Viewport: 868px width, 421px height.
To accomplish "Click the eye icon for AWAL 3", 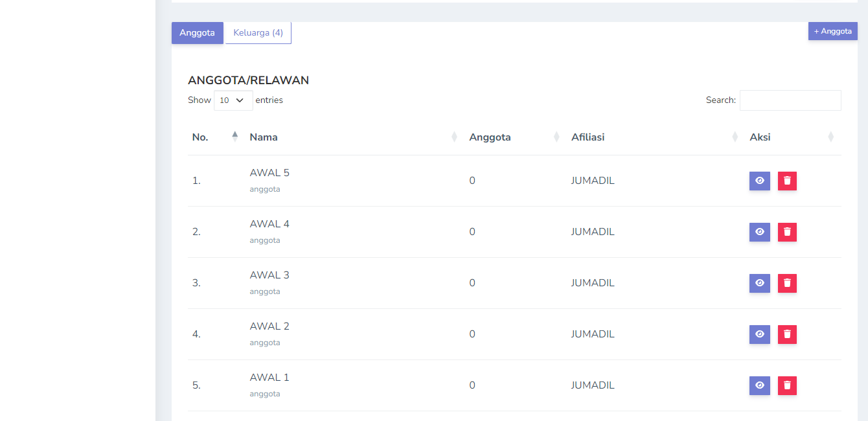I will click(x=759, y=283).
